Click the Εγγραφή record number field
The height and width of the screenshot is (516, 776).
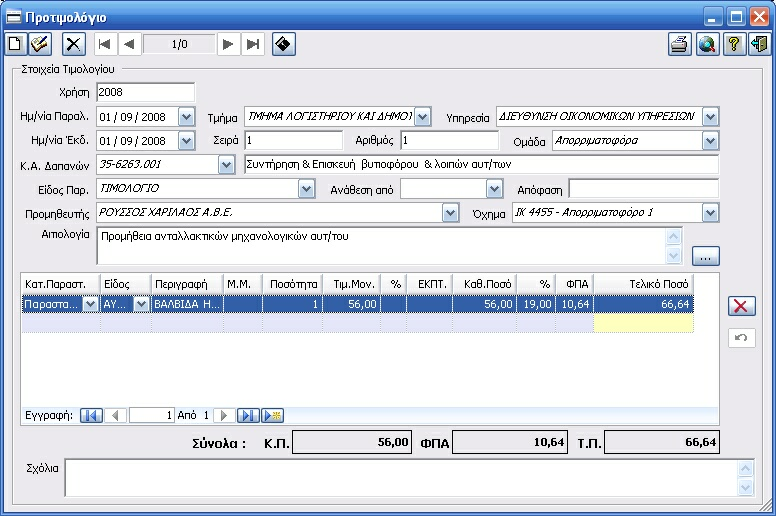(x=151, y=415)
